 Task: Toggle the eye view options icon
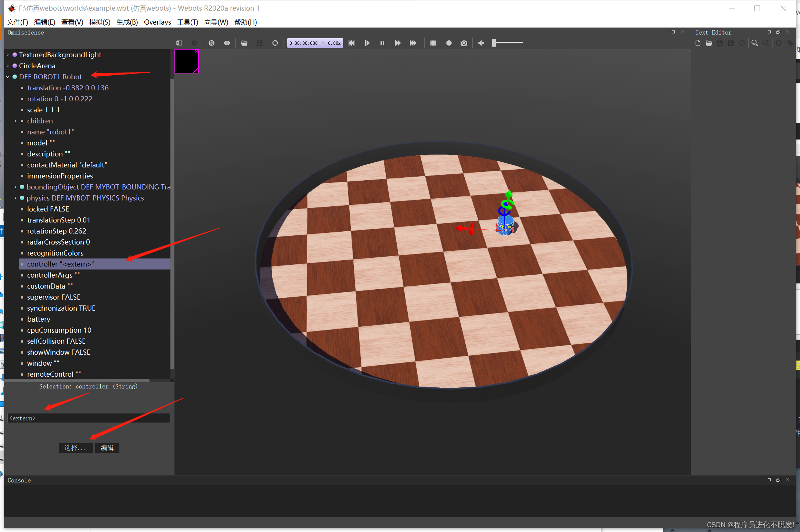click(x=227, y=43)
